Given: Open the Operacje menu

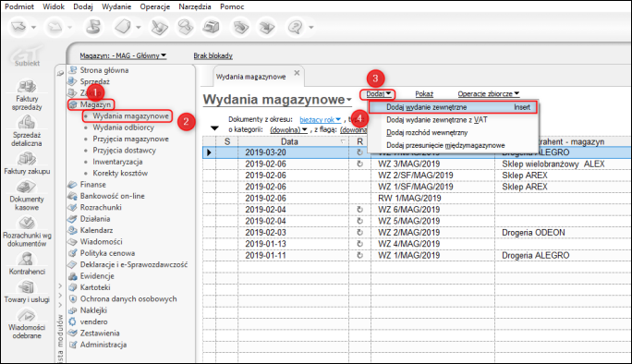Looking at the screenshot, I should 155,6.
